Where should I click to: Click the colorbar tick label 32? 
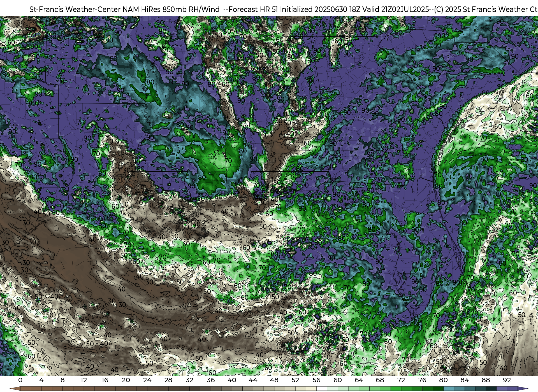pyautogui.click(x=189, y=380)
